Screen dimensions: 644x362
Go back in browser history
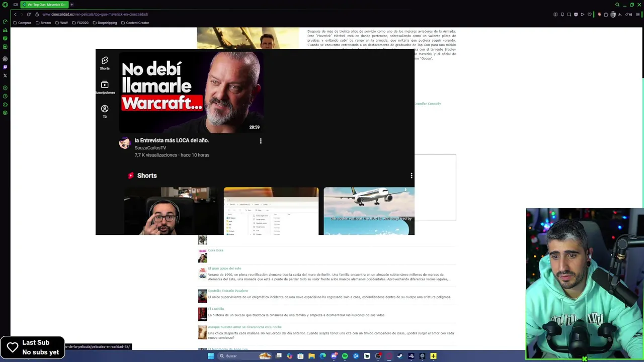point(15,14)
